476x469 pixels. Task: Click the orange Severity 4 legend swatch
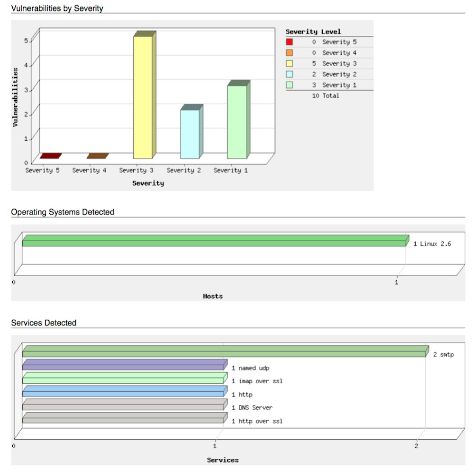(x=290, y=53)
